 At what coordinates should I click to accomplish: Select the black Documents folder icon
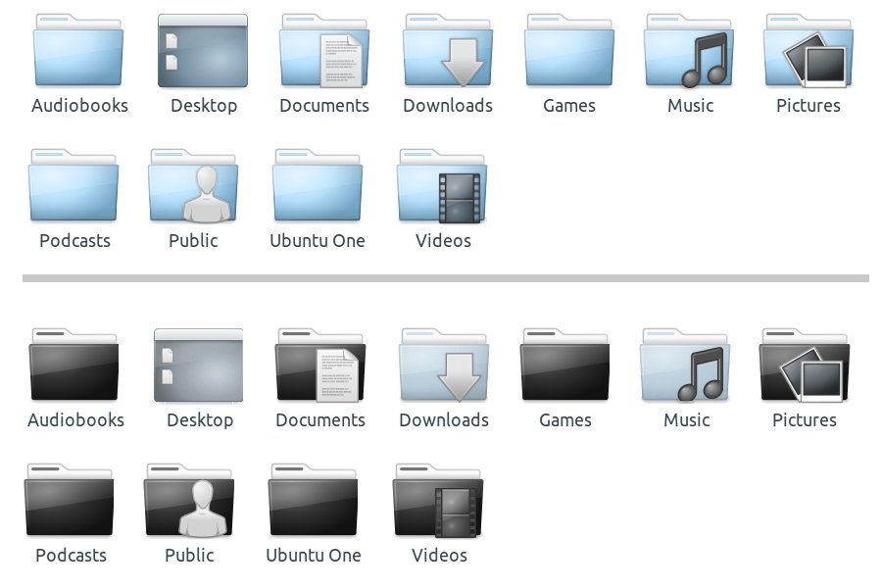tap(320, 367)
